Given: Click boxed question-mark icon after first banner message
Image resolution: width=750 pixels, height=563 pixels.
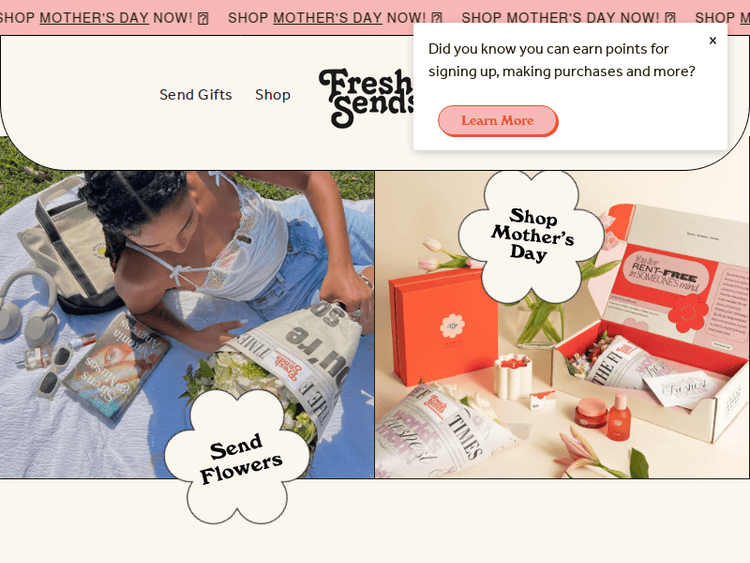Looking at the screenshot, I should (x=203, y=19).
